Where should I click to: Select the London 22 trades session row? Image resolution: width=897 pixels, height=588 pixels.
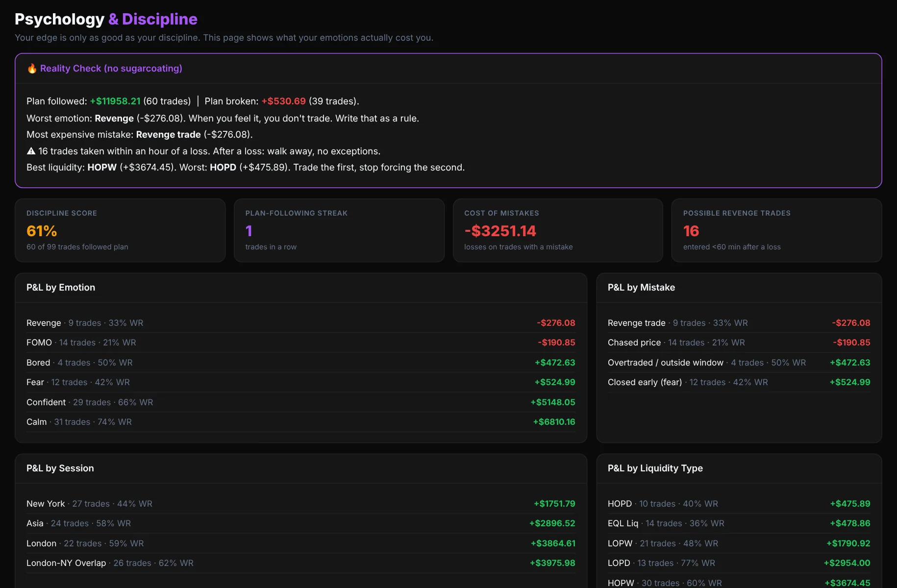[x=301, y=543]
